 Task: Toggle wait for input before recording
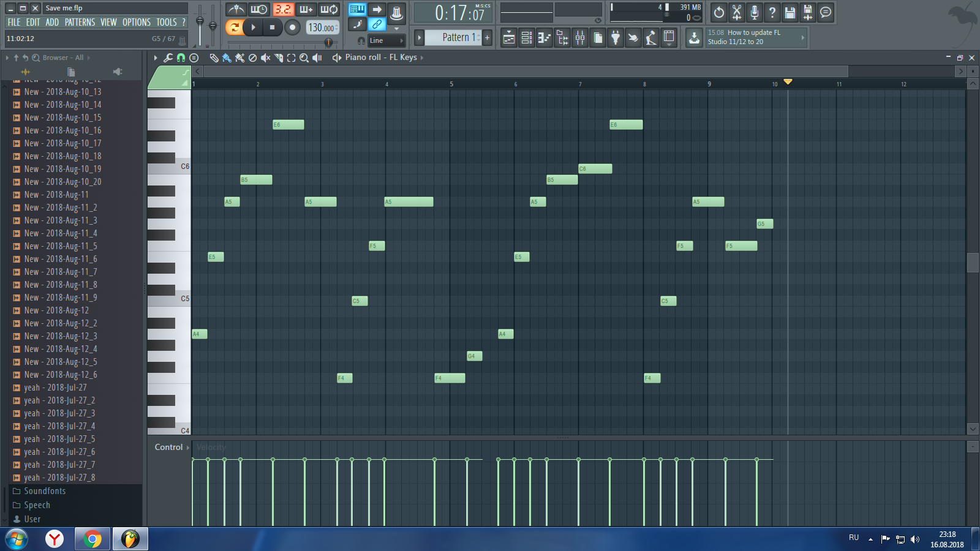[x=259, y=9]
